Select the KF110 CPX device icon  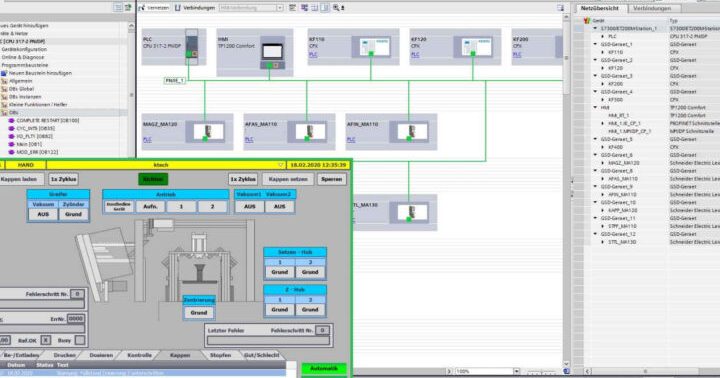click(371, 47)
